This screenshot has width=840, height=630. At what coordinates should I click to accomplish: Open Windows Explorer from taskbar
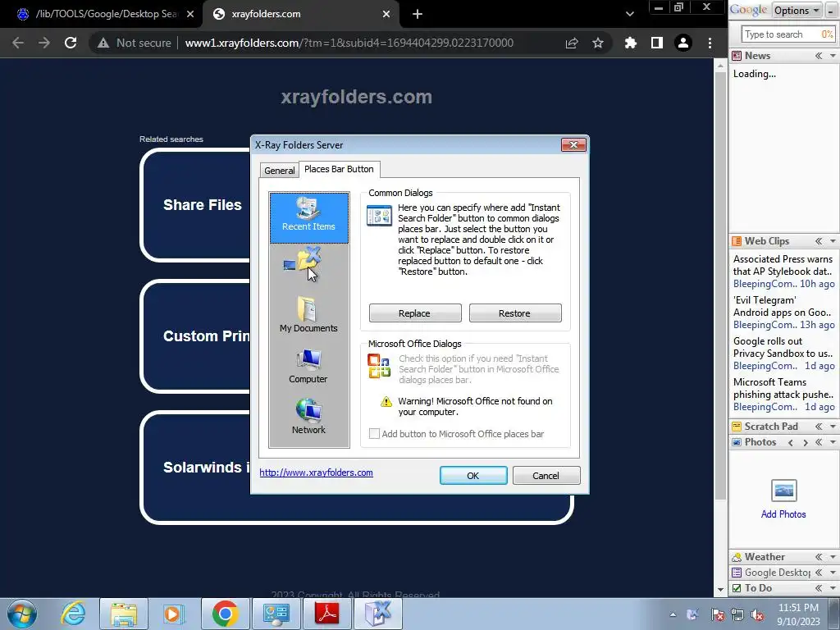click(124, 614)
